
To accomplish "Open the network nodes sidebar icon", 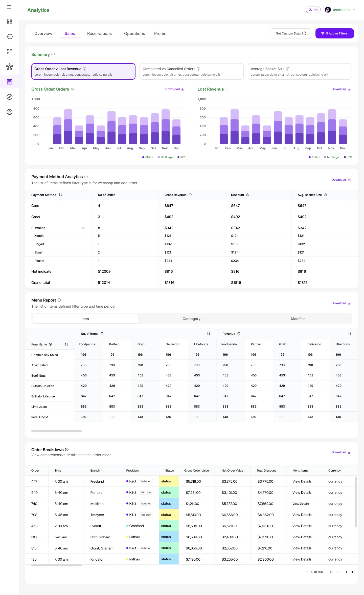I will (9, 67).
